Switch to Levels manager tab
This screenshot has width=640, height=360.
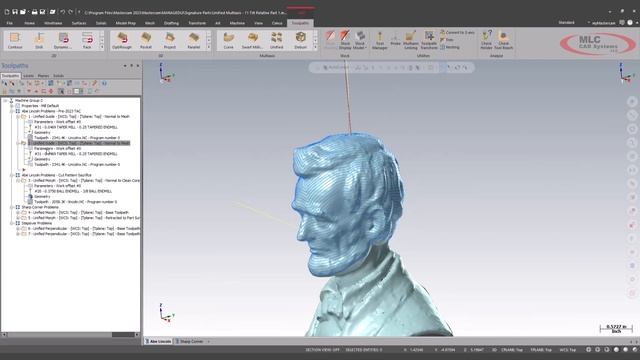[29, 76]
